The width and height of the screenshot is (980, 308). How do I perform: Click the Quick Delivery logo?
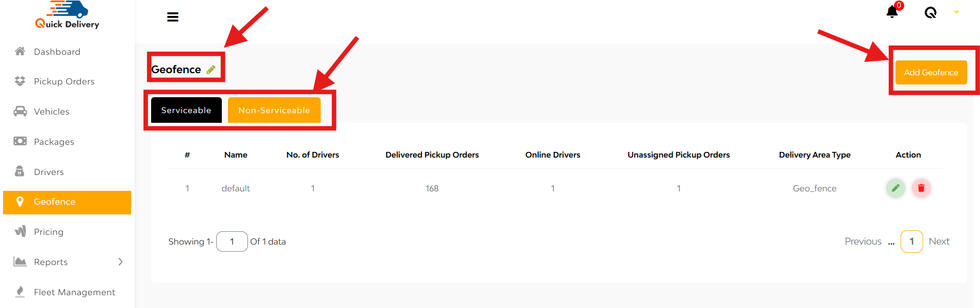pos(67,15)
